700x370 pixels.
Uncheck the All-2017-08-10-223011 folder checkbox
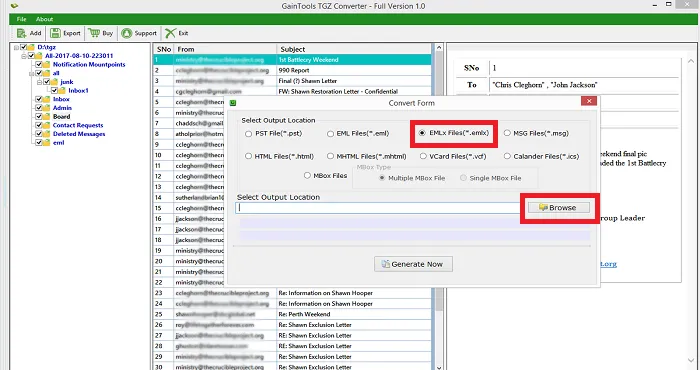[31, 56]
